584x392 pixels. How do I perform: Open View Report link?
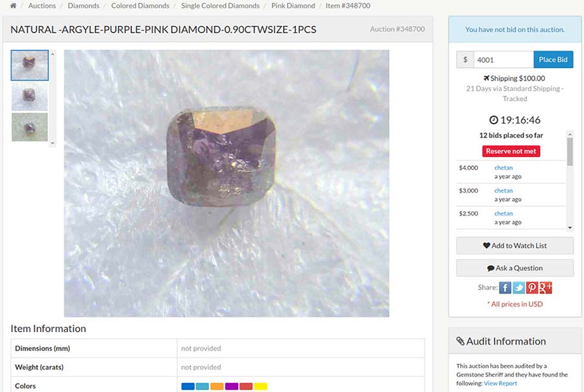pyautogui.click(x=500, y=383)
